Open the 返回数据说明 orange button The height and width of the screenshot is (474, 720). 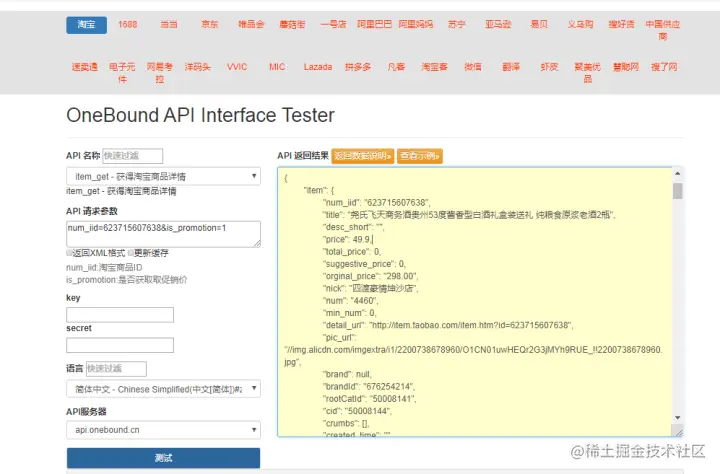[x=363, y=156]
